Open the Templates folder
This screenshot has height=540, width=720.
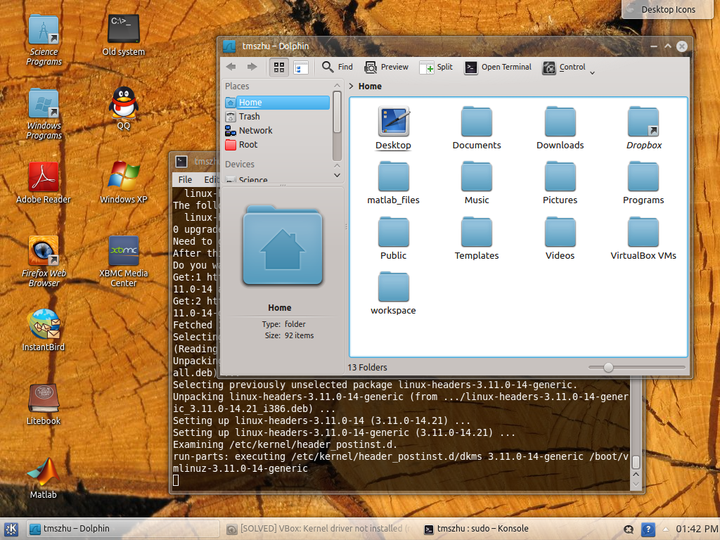(x=477, y=238)
